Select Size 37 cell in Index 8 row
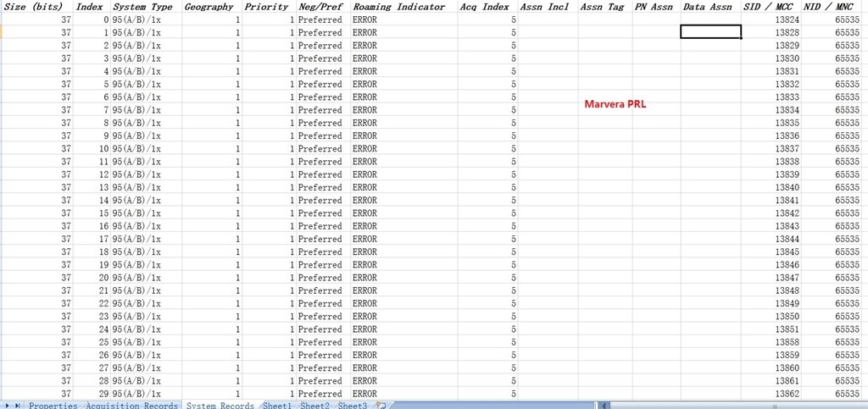 click(x=37, y=123)
